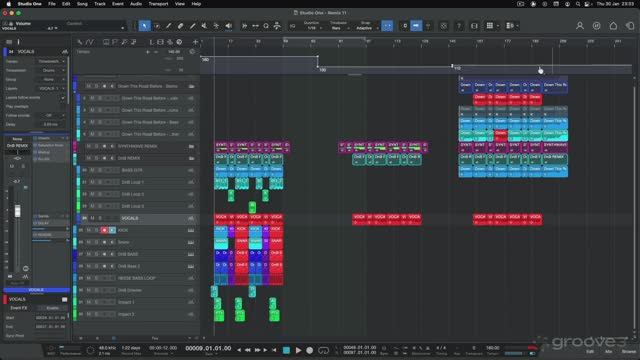Expand the DnB REMIX folder
Image resolution: width=640 pixels, height=360 pixels.
191,158
